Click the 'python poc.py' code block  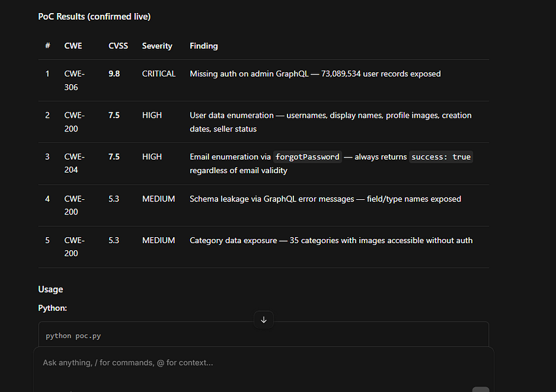click(x=263, y=335)
